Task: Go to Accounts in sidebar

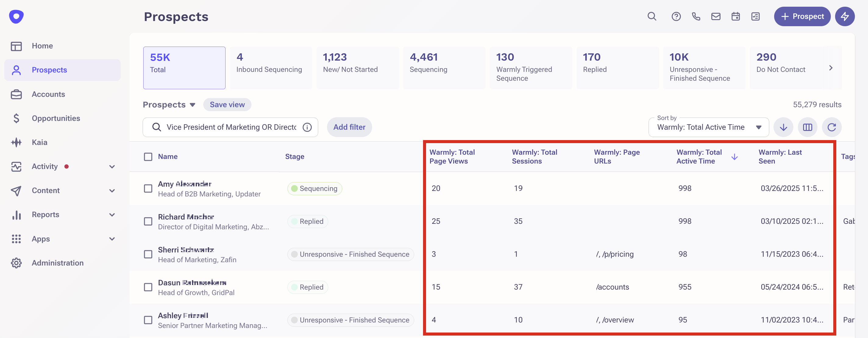Action: 48,94
